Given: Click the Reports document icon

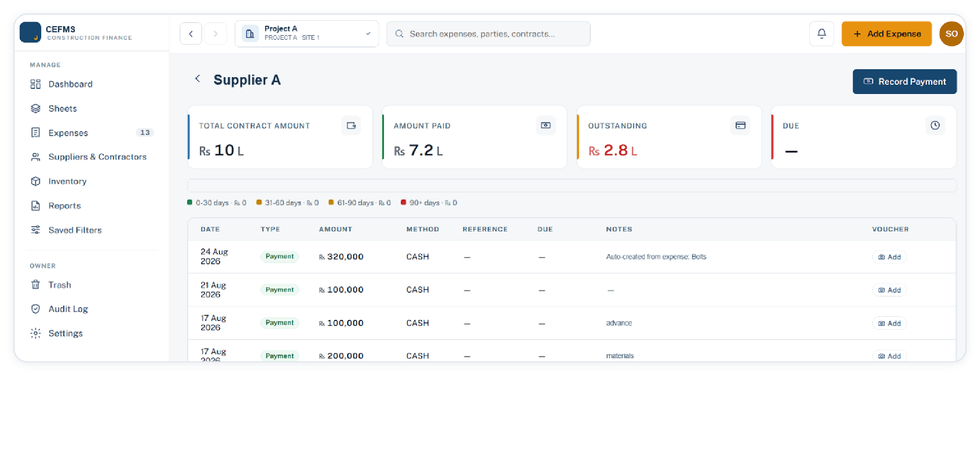Looking at the screenshot, I should [35, 206].
